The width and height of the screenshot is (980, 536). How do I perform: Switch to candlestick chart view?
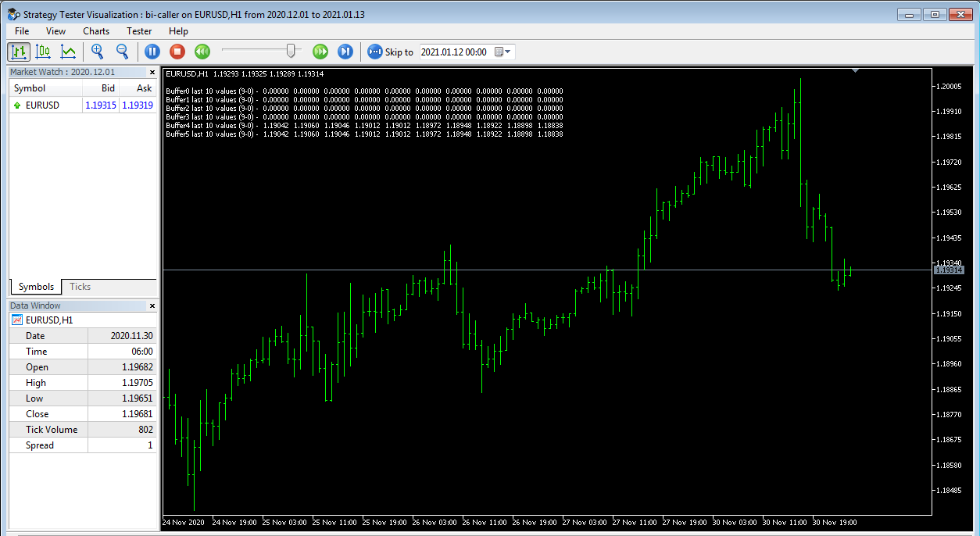(44, 52)
